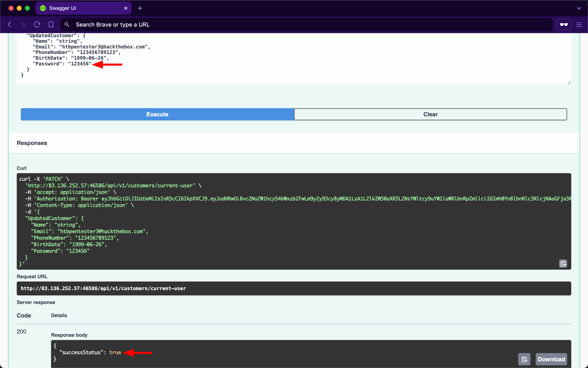This screenshot has height=368, width=588.
Task: Click the "Password" line in the curl block
Action: (x=60, y=251)
